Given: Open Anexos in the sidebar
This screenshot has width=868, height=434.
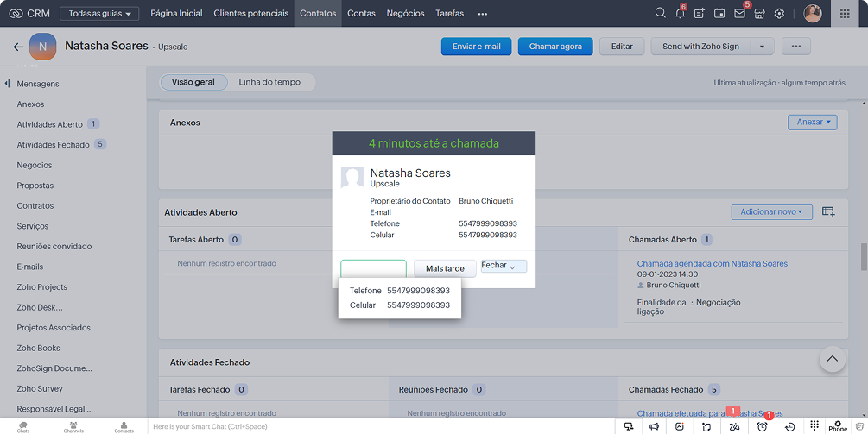Looking at the screenshot, I should (x=30, y=104).
